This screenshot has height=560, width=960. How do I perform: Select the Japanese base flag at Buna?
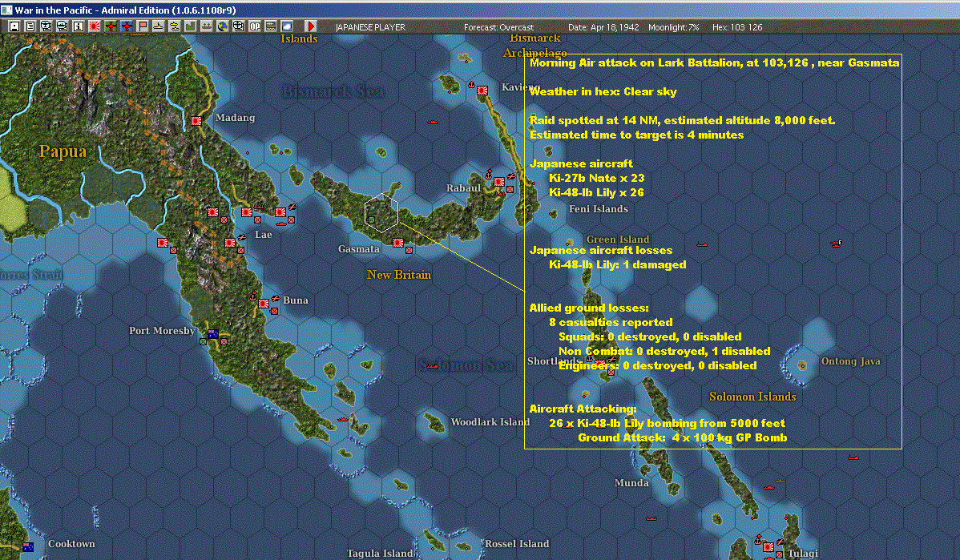[264, 304]
